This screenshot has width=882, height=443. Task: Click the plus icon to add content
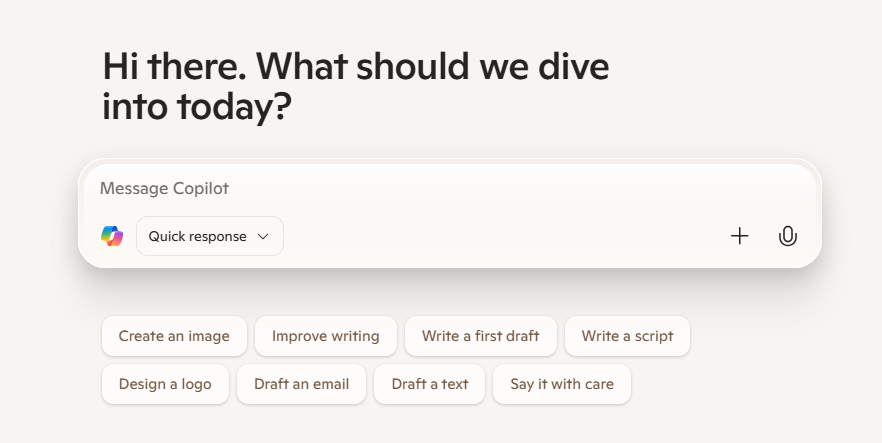click(740, 236)
